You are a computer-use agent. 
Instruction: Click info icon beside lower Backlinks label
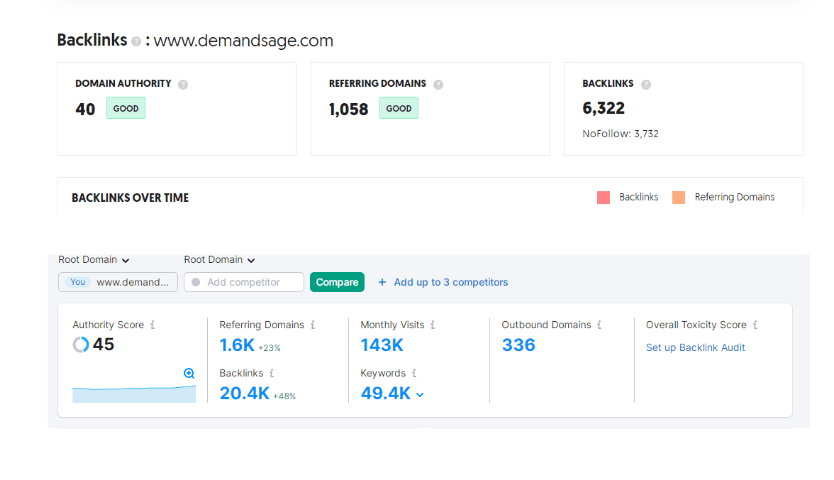(x=272, y=373)
